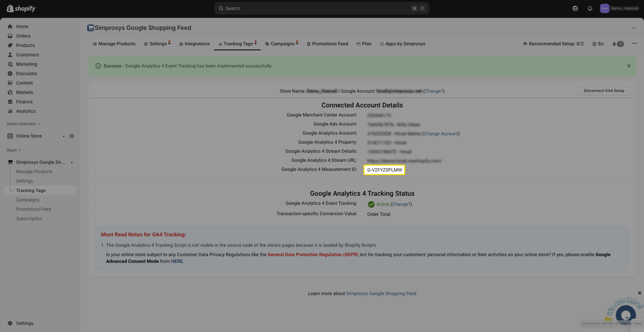Preview Online Store with eye icon
Viewport: 644px width, 332px height.
pos(72,136)
